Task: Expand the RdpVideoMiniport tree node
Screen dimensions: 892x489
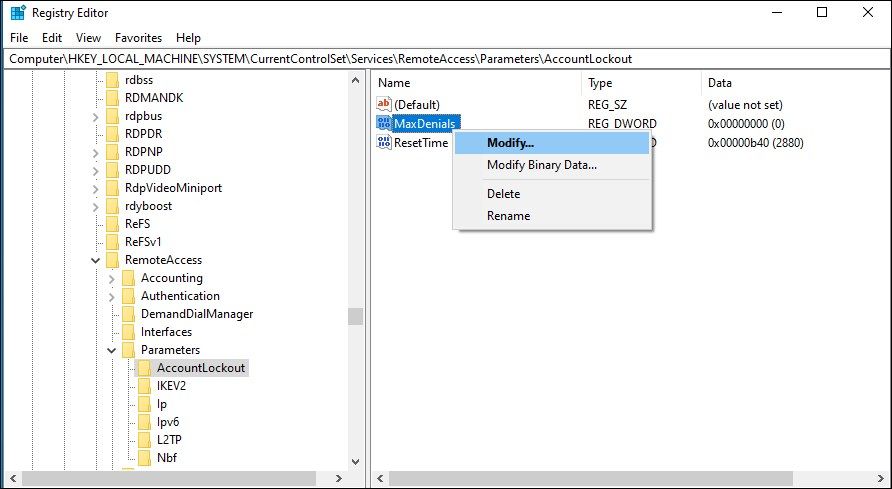Action: [96, 188]
